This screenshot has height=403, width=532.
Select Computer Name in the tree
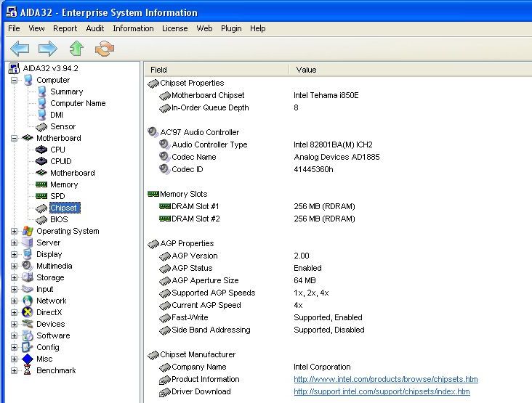(78, 103)
